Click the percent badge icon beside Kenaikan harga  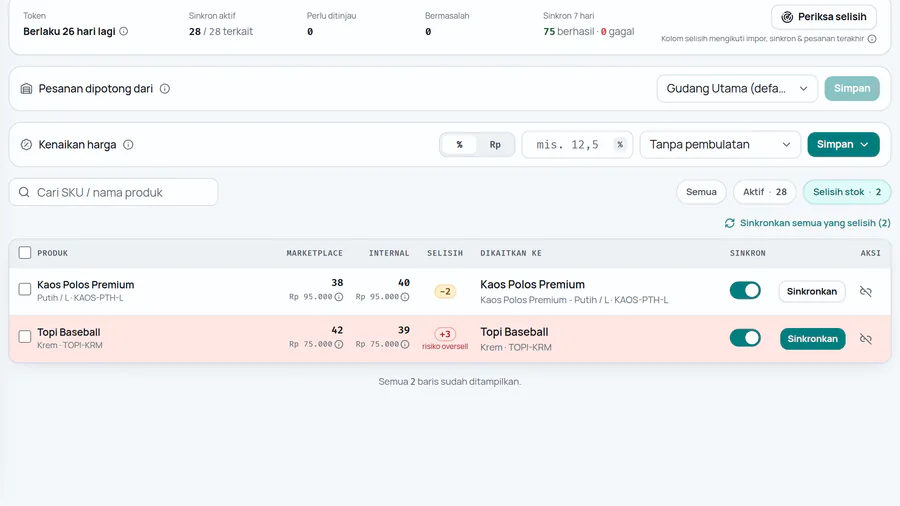click(x=26, y=145)
